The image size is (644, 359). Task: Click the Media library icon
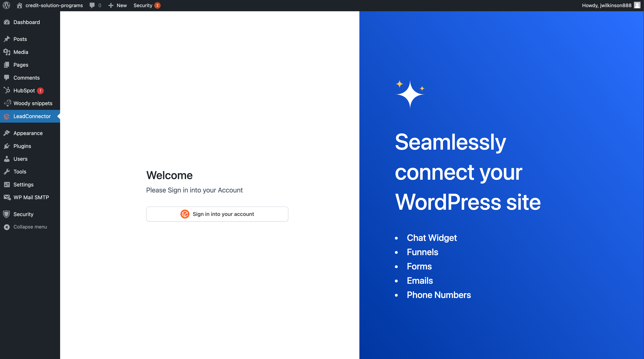pyautogui.click(x=7, y=52)
